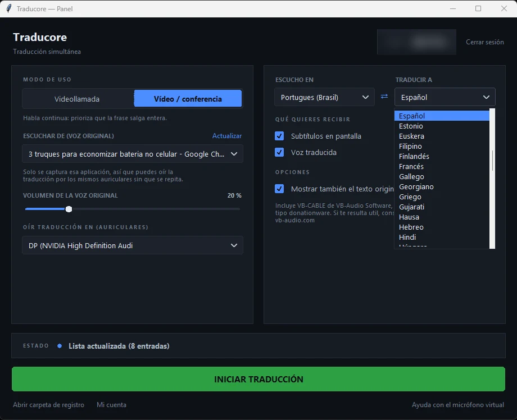Open Mi cuenta link
Screen dimensions: 517x420
click(111, 405)
